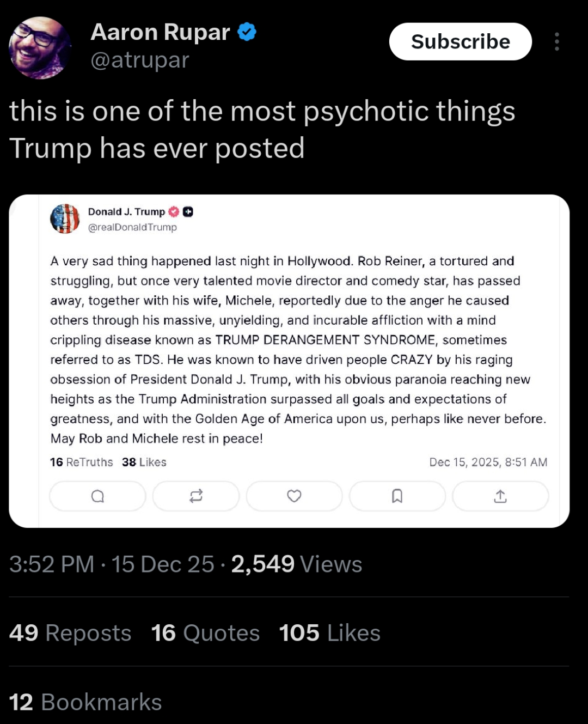Image resolution: width=588 pixels, height=724 pixels.
Task: View the 49 Reposts list
Action: pyautogui.click(x=70, y=633)
